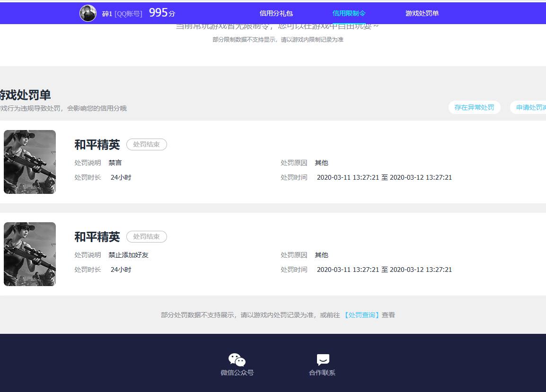Open game thumbnail for 禁止添加好友 penalty

click(30, 254)
